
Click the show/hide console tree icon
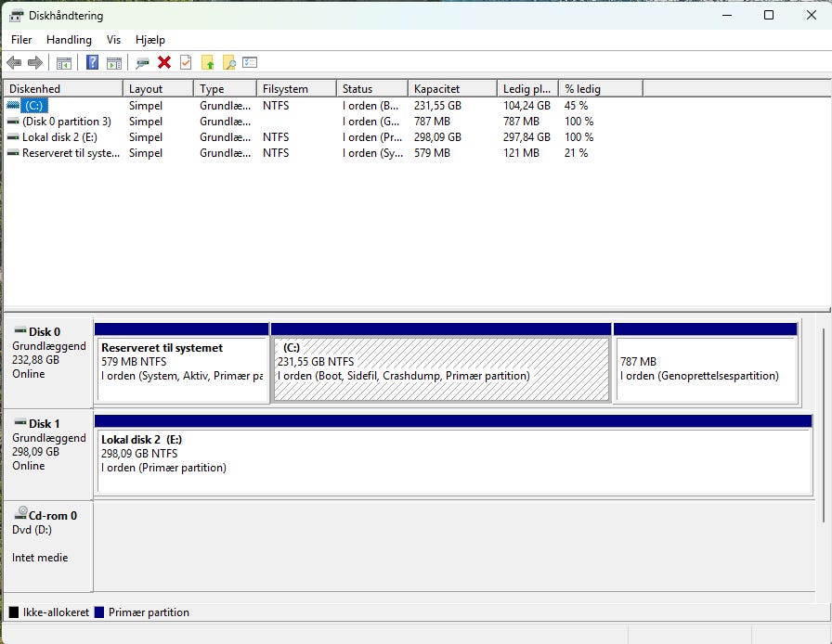[x=64, y=62]
